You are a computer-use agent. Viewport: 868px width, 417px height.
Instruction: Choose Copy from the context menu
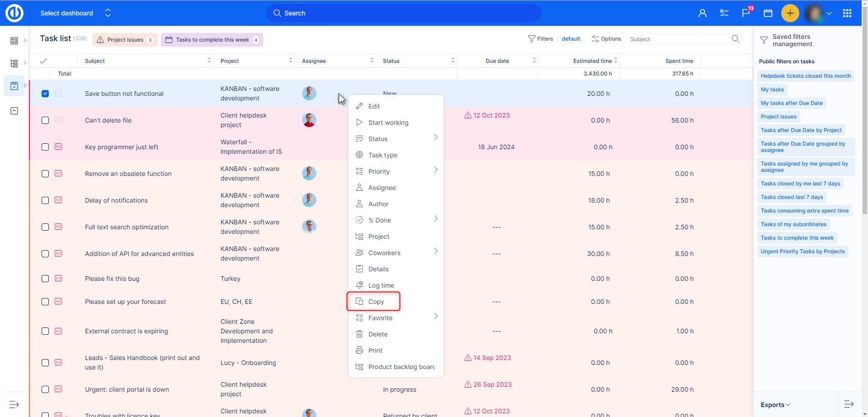376,302
